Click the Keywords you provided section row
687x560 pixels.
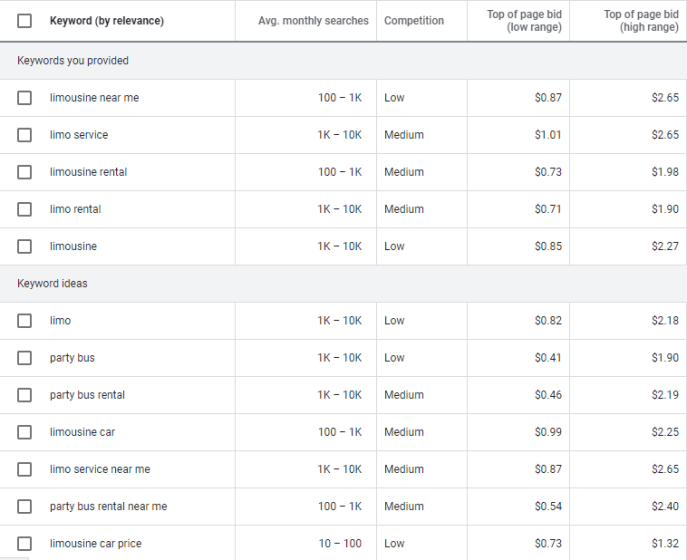pyautogui.click(x=344, y=60)
